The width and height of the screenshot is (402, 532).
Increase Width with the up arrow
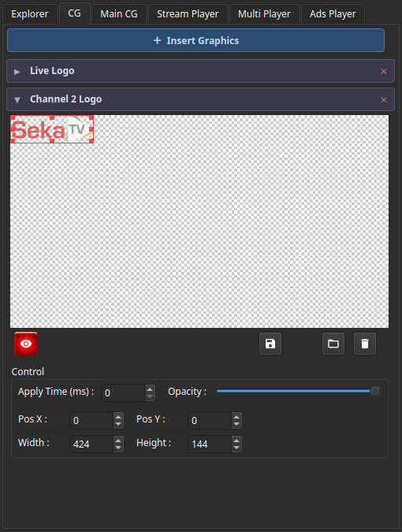pos(118,441)
